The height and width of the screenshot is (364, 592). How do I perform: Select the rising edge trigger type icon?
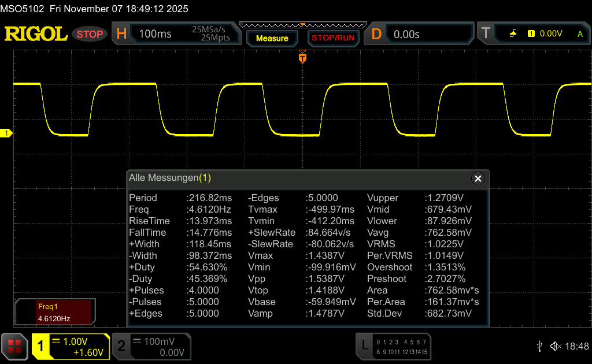pyautogui.click(x=513, y=34)
